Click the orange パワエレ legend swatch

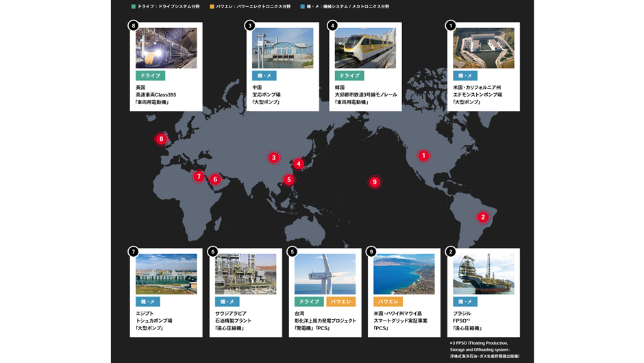click(212, 6)
